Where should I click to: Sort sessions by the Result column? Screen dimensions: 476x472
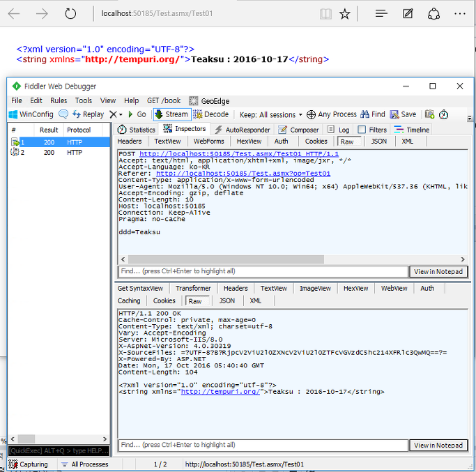49,130
